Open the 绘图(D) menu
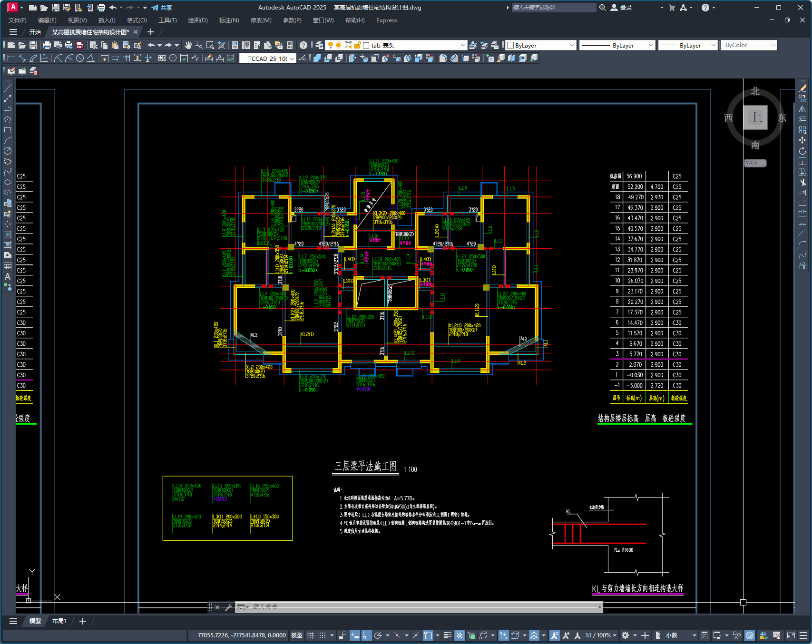Screen dimensions: 812x644 coord(198,20)
